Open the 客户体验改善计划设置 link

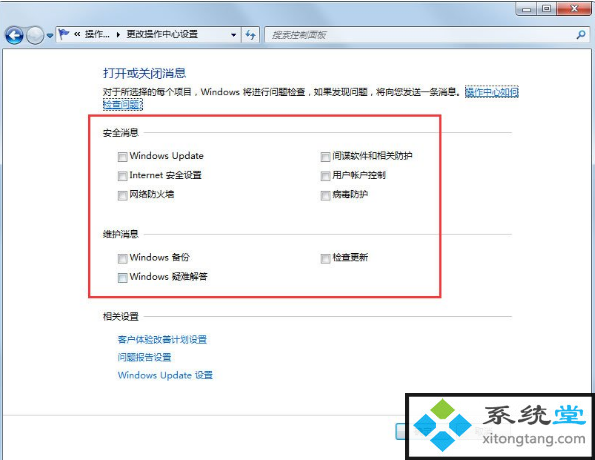pyautogui.click(x=162, y=339)
